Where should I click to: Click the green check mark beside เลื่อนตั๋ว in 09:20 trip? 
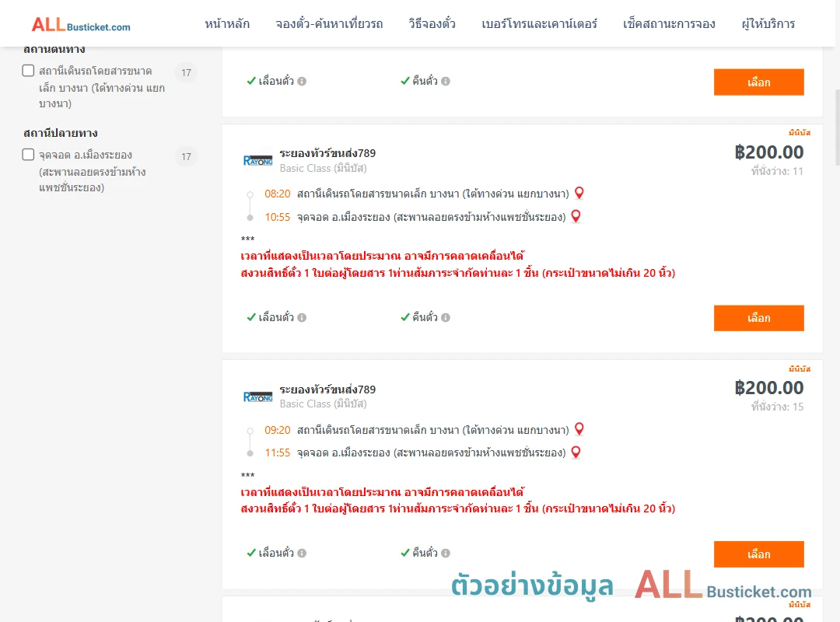coord(251,553)
